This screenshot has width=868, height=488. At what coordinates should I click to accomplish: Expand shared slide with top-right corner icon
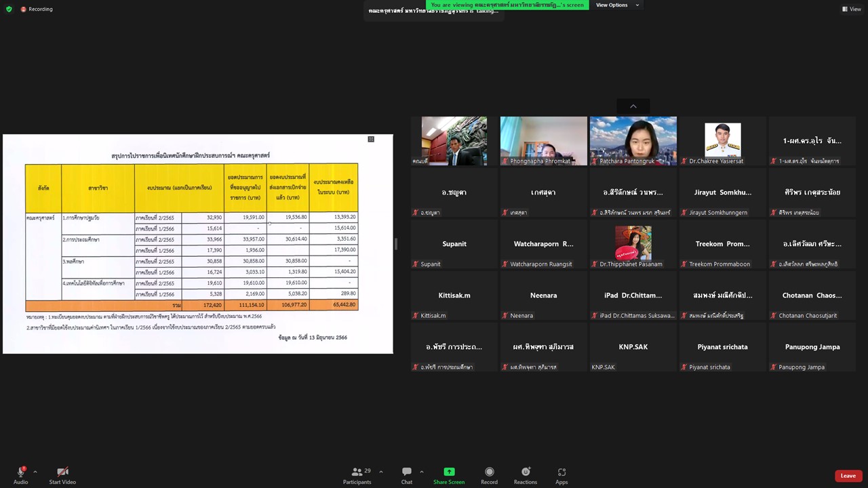371,139
